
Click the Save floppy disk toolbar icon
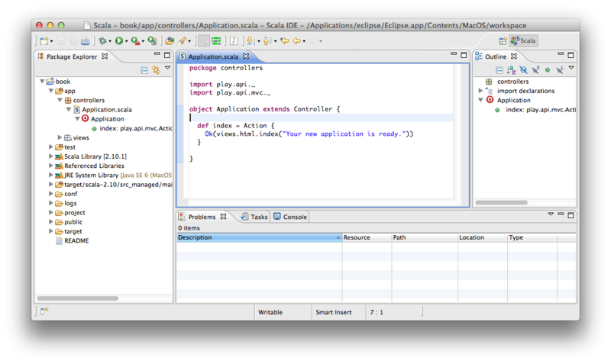pos(61,41)
